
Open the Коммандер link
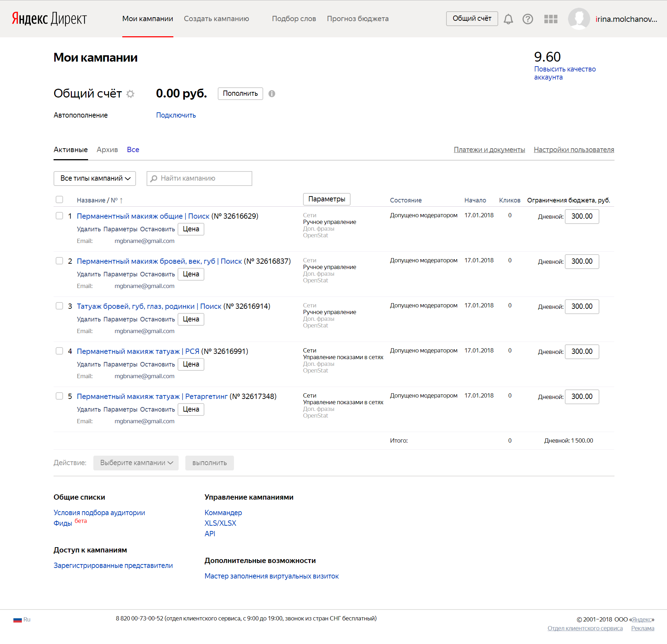point(223,513)
